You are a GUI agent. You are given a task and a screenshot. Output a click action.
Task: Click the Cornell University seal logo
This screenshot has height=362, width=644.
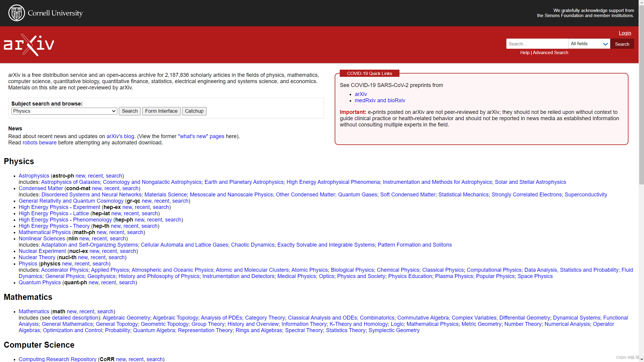pyautogui.click(x=16, y=13)
